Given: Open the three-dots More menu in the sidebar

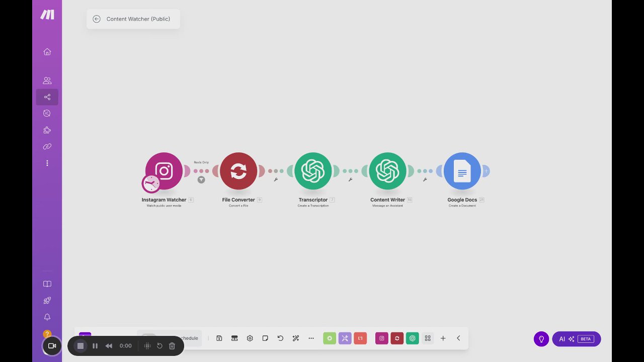Looking at the screenshot, I should tap(47, 163).
